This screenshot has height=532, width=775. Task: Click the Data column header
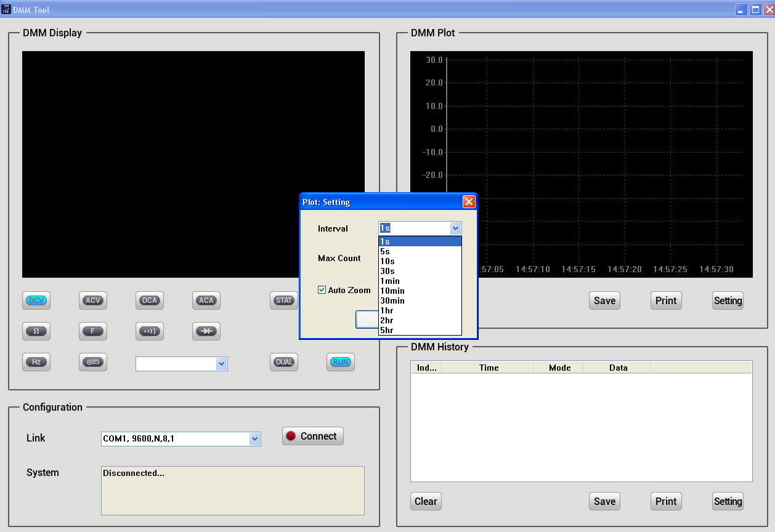(x=617, y=368)
